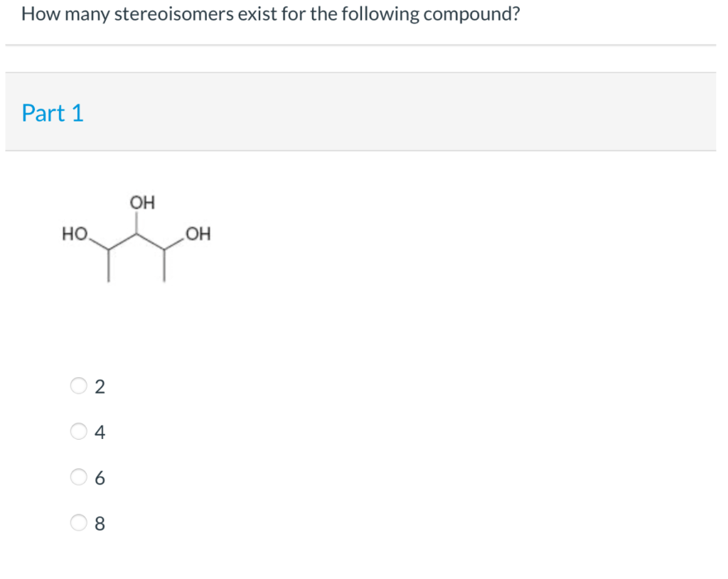Click the "How many stereoisomers" question text

click(270, 14)
